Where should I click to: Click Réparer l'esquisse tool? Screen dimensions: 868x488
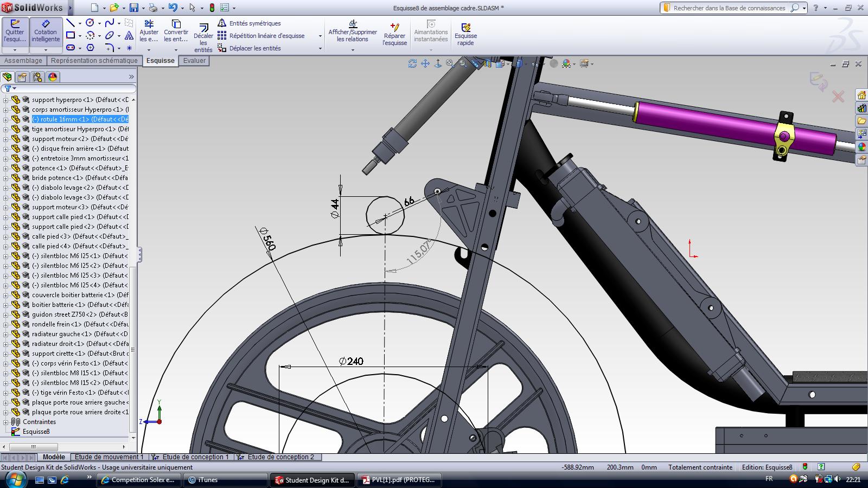pos(394,34)
